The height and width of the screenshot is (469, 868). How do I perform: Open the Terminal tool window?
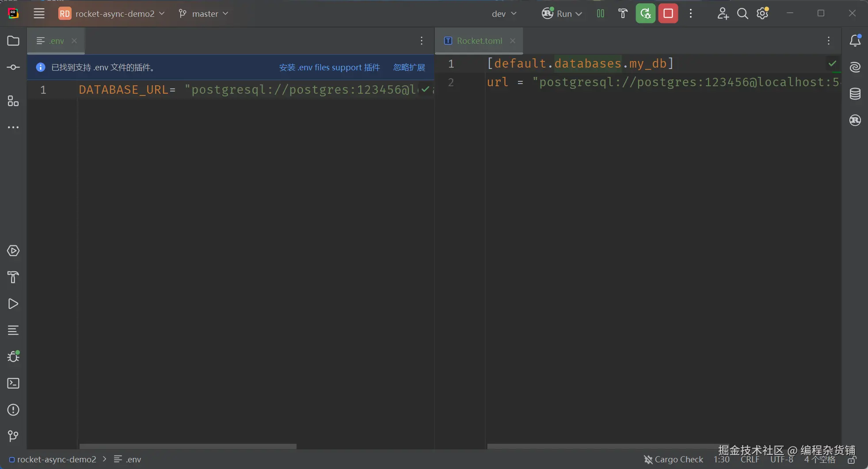coord(13,383)
